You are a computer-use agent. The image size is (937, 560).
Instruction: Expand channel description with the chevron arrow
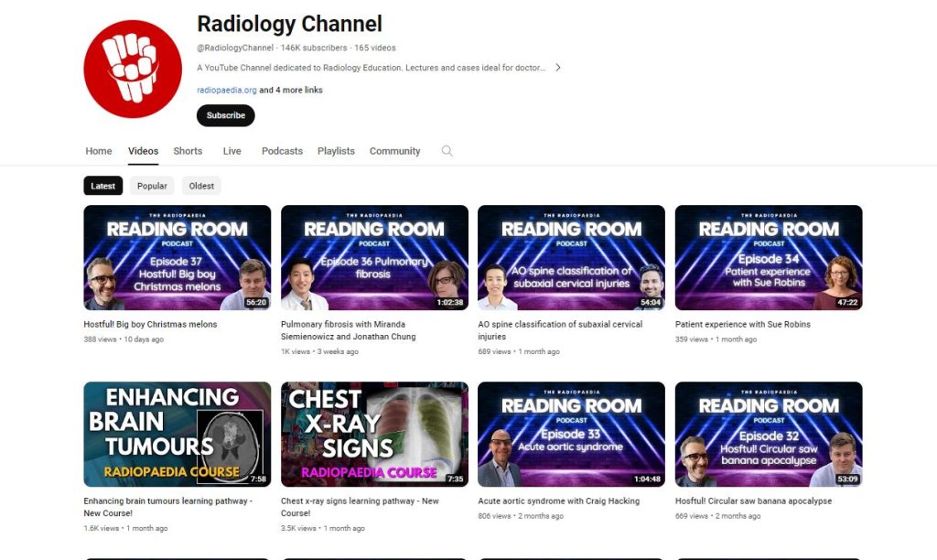558,68
